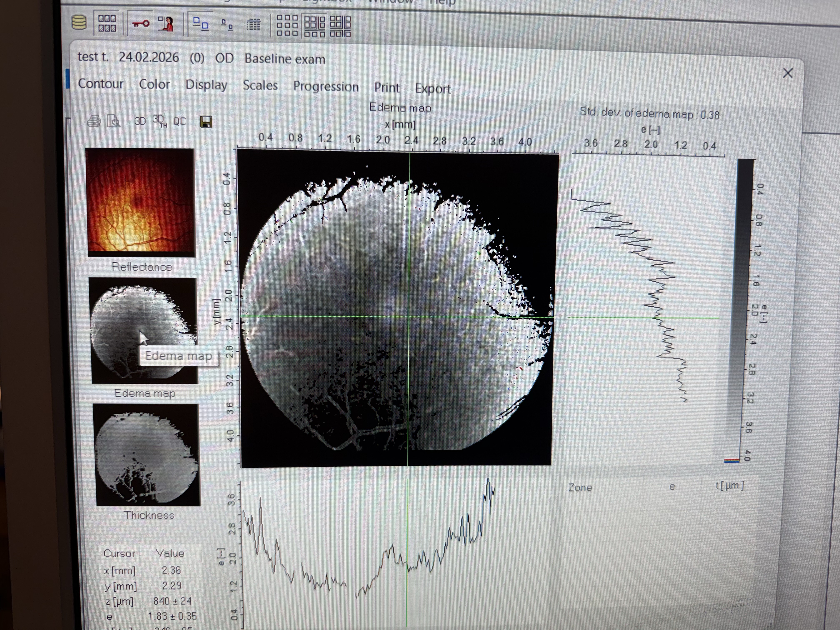Viewport: 840px width, 630px height.
Task: Click the small icons view button
Action: [x=227, y=25]
